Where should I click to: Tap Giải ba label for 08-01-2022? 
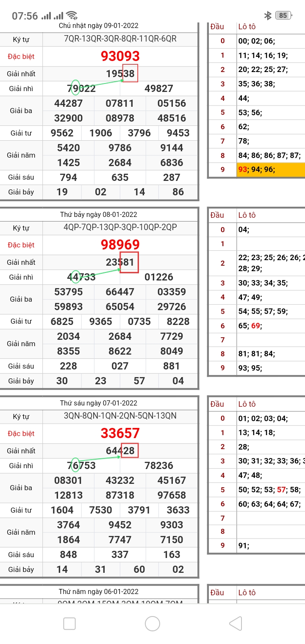[x=21, y=299]
